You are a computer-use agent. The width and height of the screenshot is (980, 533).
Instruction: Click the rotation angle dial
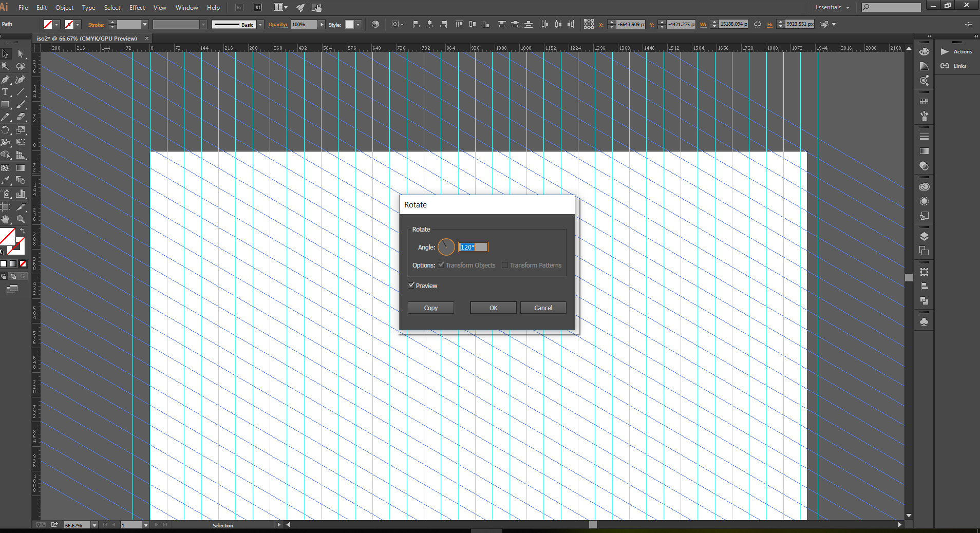tap(446, 247)
